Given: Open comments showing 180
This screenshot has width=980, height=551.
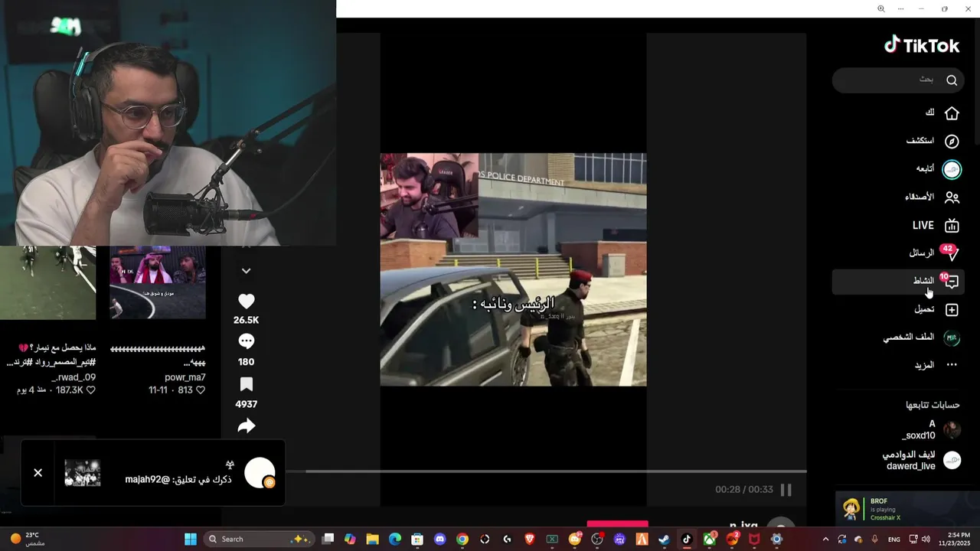Looking at the screenshot, I should 247,341.
